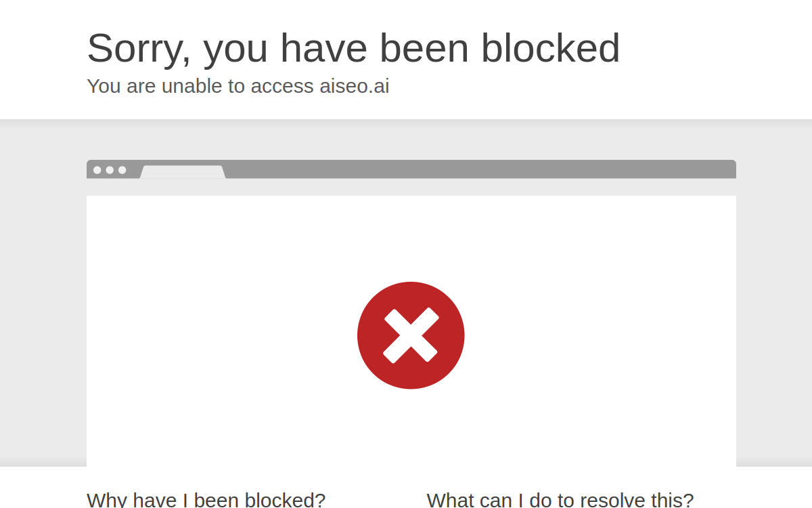This screenshot has height=508, width=812.
Task: Click gray background left of browser illustration
Action: coord(43,293)
